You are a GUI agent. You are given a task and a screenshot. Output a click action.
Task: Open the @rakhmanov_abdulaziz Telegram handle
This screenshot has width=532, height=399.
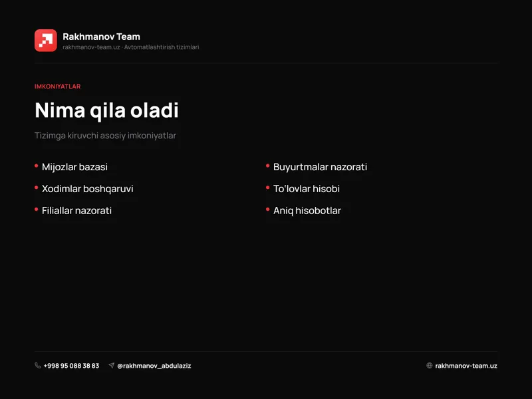click(x=154, y=366)
